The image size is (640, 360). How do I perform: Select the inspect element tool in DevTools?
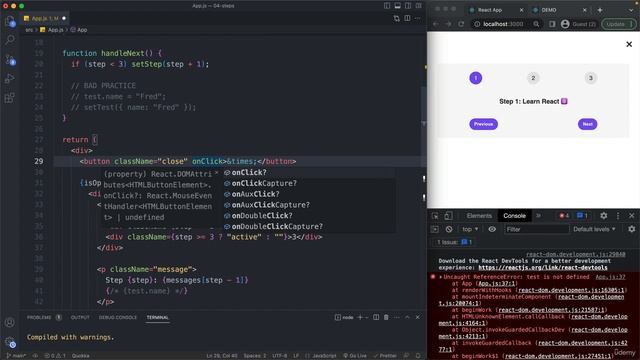436,216
